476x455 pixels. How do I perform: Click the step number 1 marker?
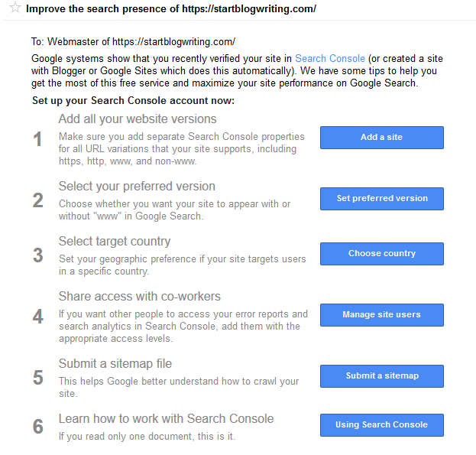[37, 139]
